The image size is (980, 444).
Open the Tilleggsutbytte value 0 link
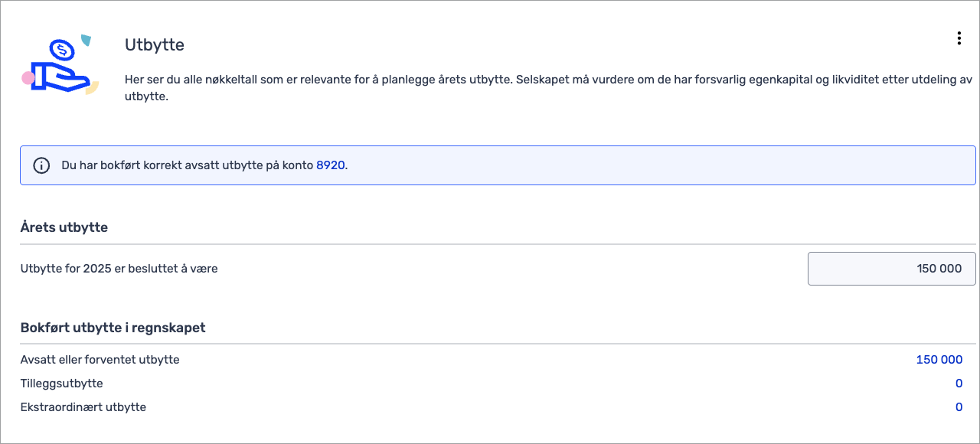pyautogui.click(x=959, y=384)
